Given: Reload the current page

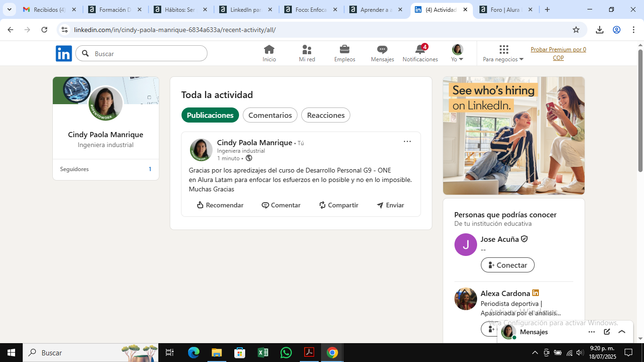Looking at the screenshot, I should click(x=44, y=30).
